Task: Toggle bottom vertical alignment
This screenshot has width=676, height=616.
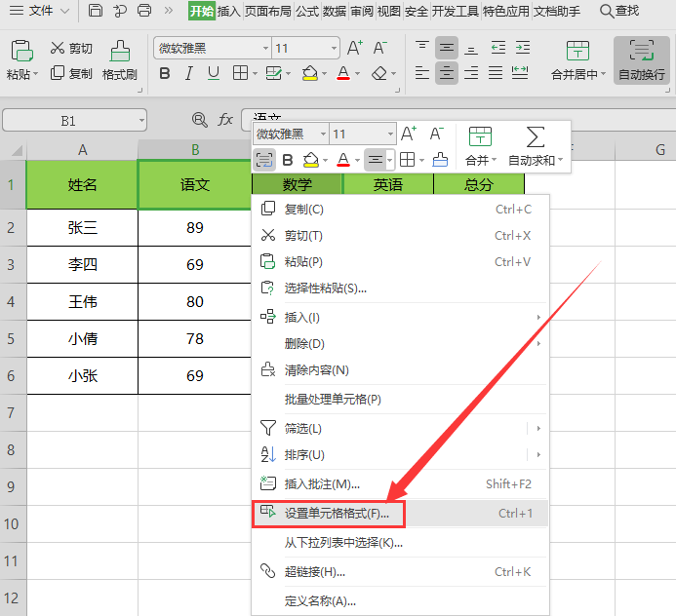Action: [x=471, y=48]
